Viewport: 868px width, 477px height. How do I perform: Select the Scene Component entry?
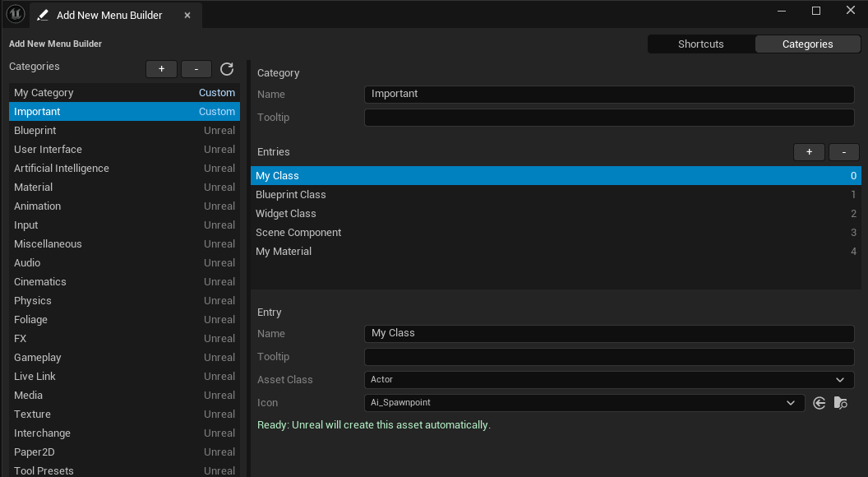coord(556,232)
